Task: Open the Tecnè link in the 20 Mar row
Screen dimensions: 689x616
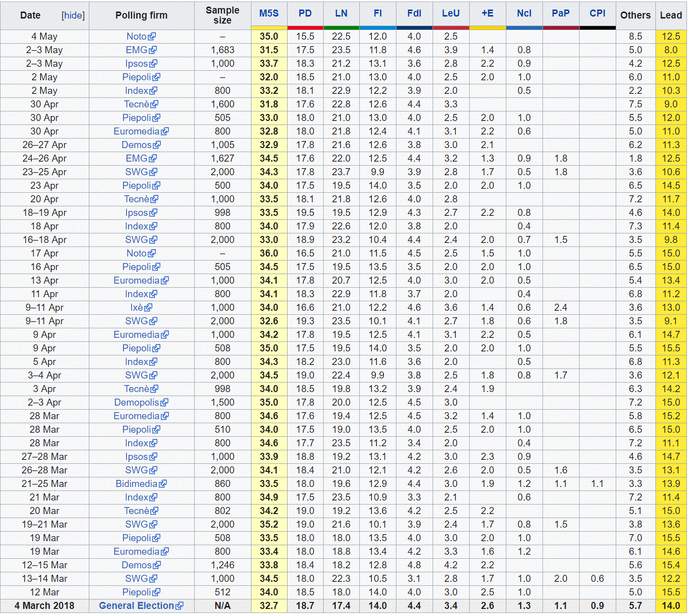Action: click(136, 511)
